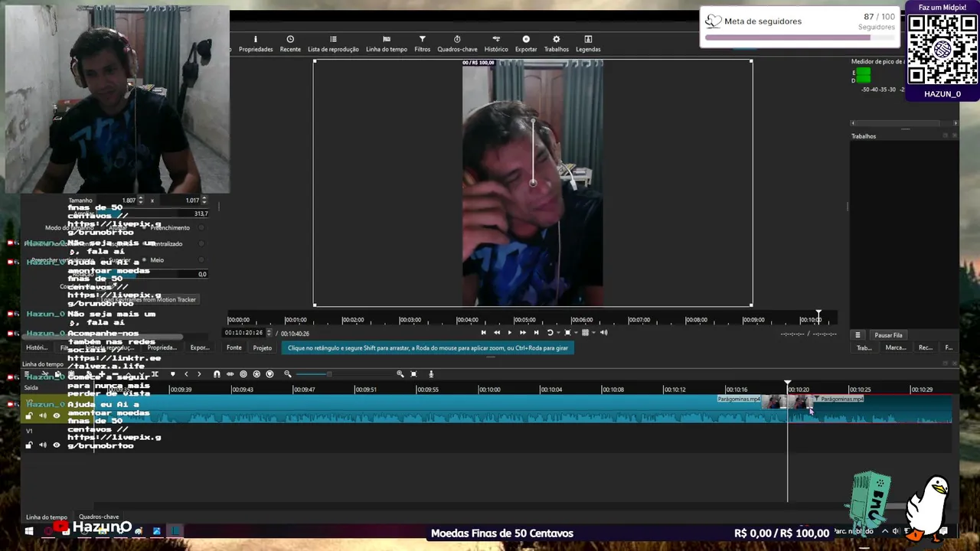Skip to the end of the video
The image size is (980, 551).
[x=536, y=332]
